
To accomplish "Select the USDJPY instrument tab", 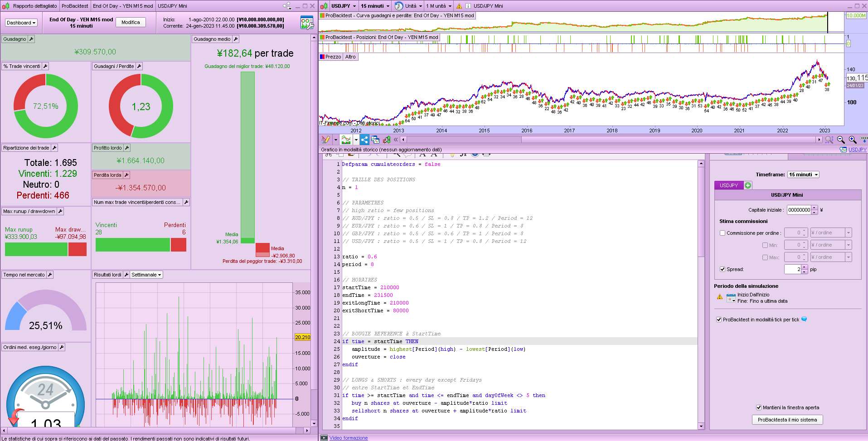I will 729,185.
